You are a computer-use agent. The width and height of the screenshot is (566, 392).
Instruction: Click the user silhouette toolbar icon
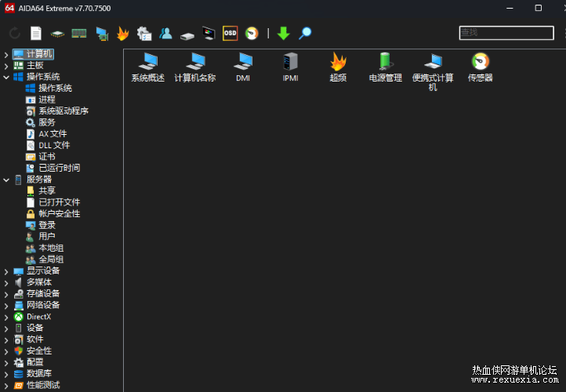[165, 33]
